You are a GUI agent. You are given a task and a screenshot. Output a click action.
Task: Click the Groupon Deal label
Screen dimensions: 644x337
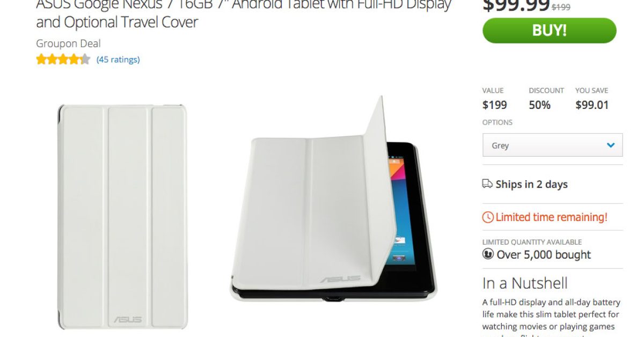[68, 43]
